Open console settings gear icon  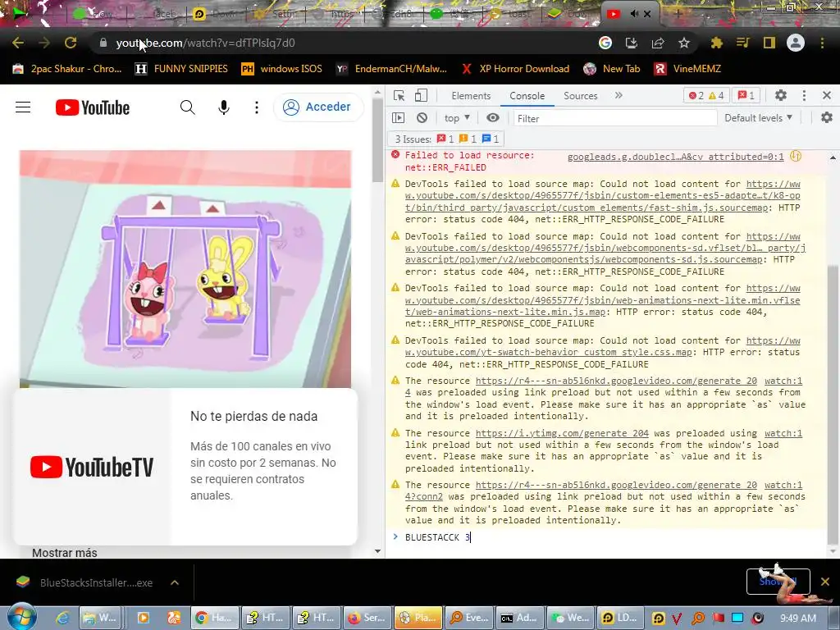point(827,118)
